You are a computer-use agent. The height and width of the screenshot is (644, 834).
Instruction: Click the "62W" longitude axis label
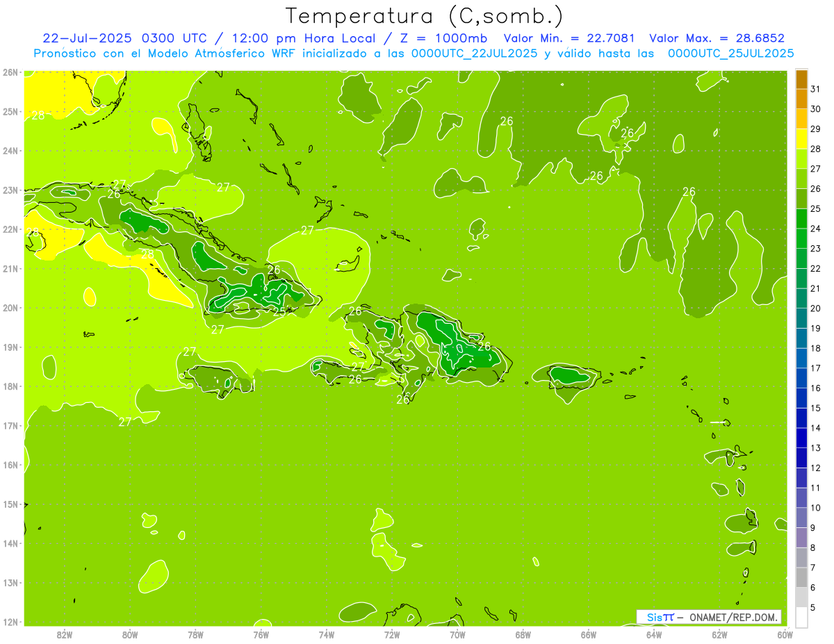720,634
